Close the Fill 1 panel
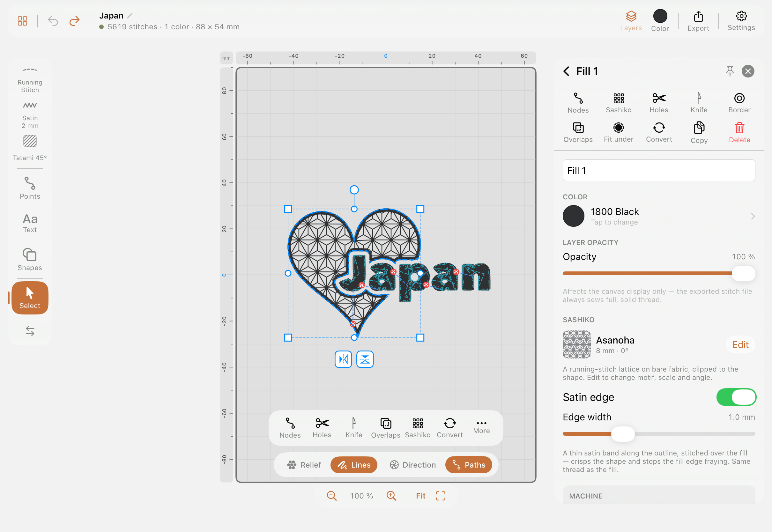The image size is (772, 532). 748,71
